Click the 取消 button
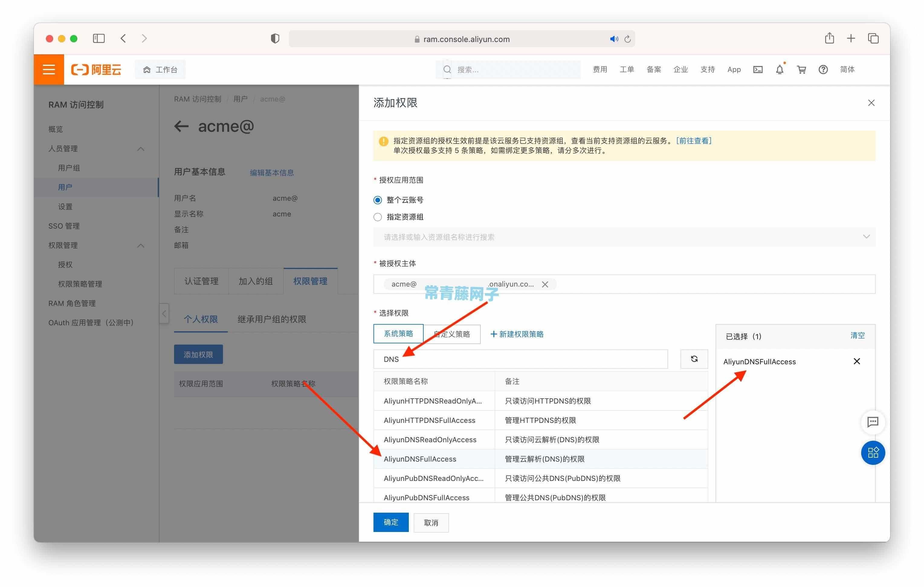The image size is (924, 587). pos(431,523)
